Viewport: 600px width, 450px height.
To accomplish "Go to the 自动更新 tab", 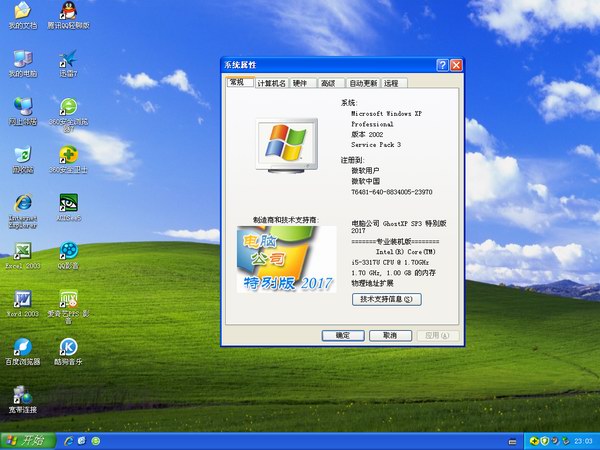I will point(364,83).
